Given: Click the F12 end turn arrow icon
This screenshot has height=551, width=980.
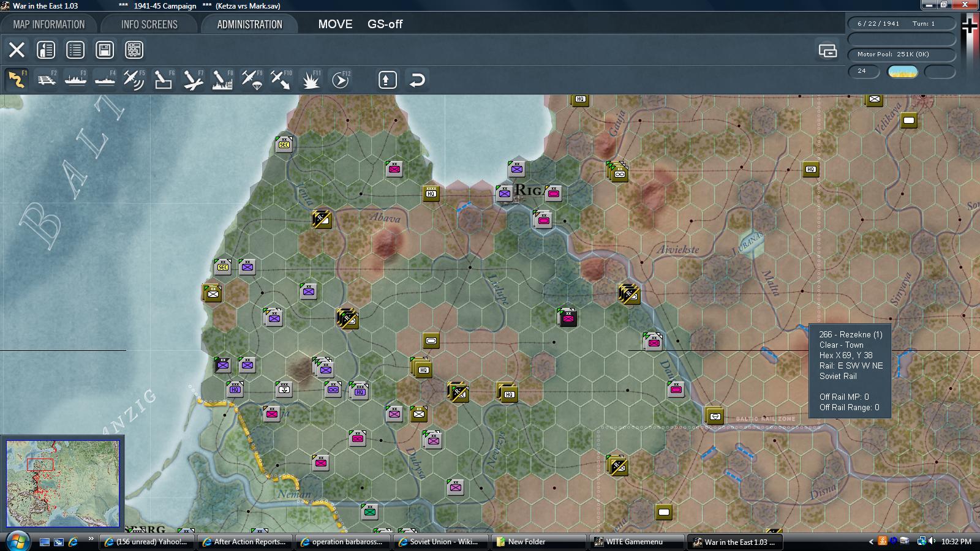Looking at the screenshot, I should (340, 80).
